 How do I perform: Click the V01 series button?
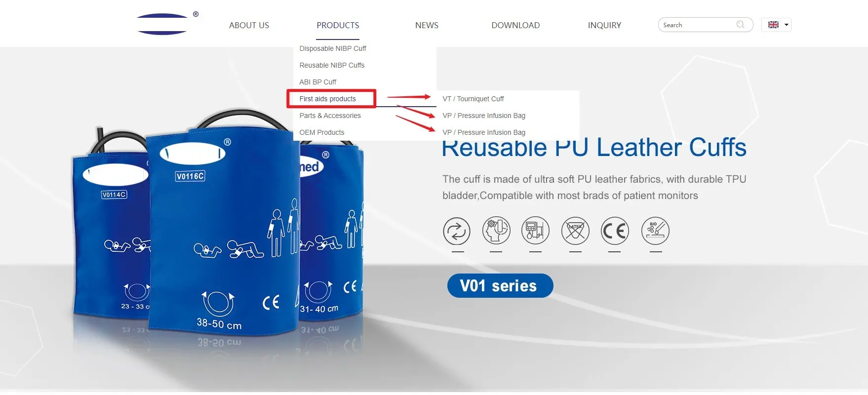(x=500, y=285)
